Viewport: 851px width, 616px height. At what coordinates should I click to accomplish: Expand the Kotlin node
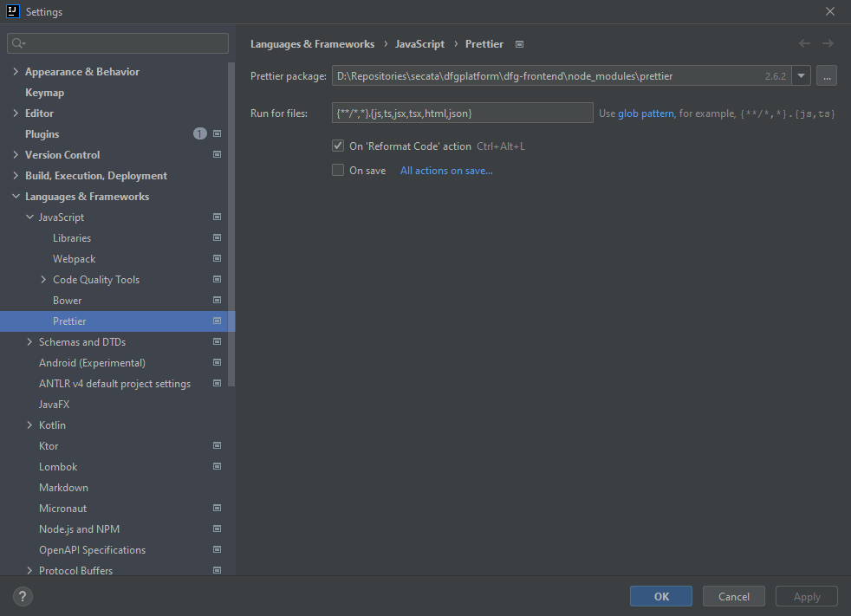pyautogui.click(x=29, y=425)
